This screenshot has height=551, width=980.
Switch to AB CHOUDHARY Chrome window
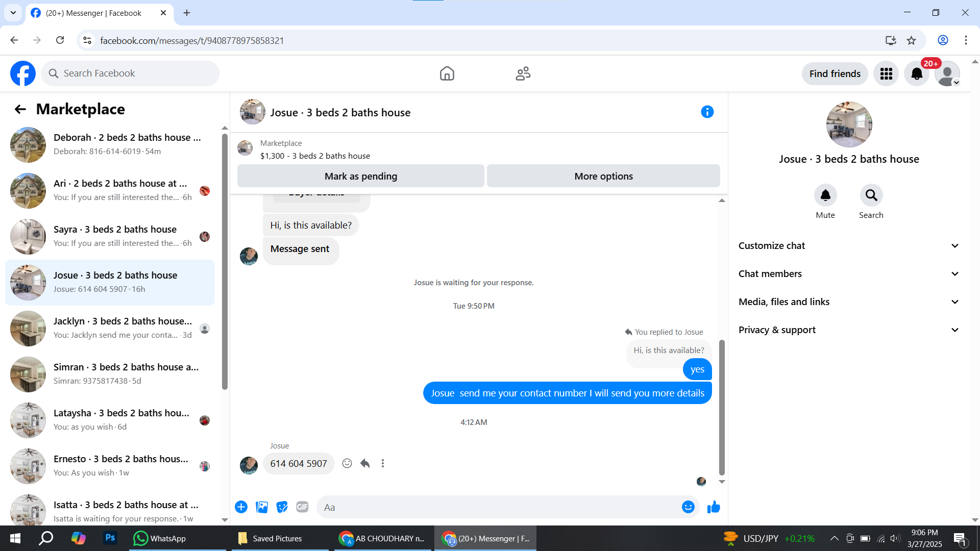[383, 538]
